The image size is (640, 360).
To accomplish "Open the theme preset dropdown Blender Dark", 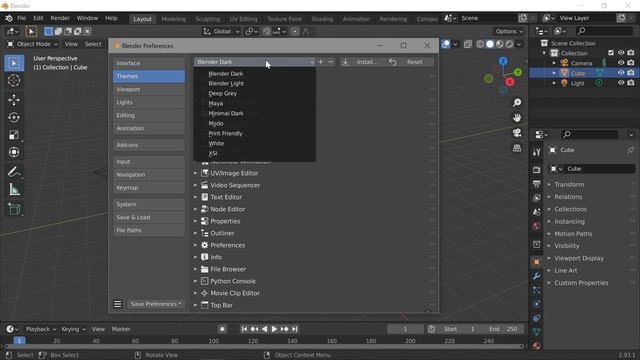I will [x=254, y=62].
